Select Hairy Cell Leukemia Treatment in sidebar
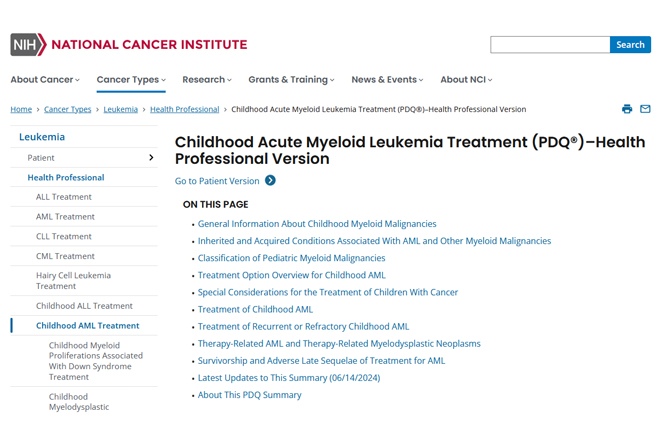660x440 pixels. (73, 281)
